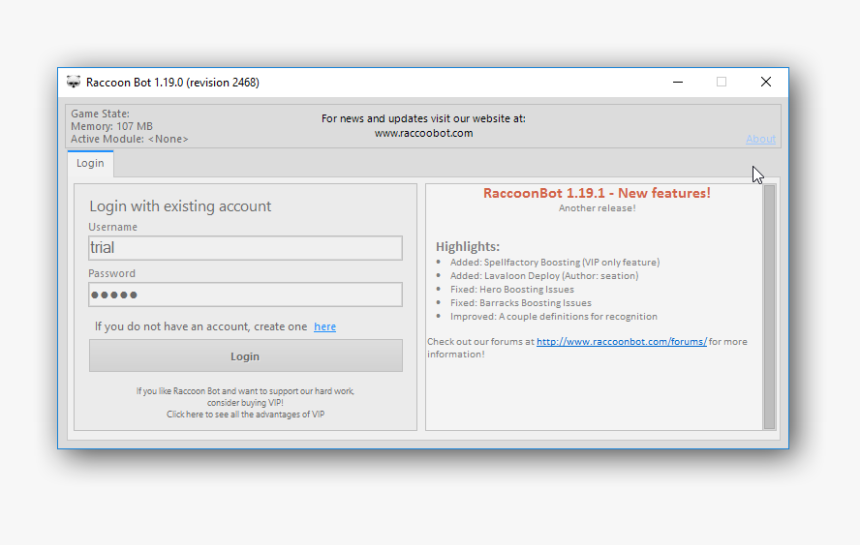Screen dimensions: 860x545
Task: Click 'Added: Spellfactory Boosting' highlight line
Action: pyautogui.click(x=555, y=262)
